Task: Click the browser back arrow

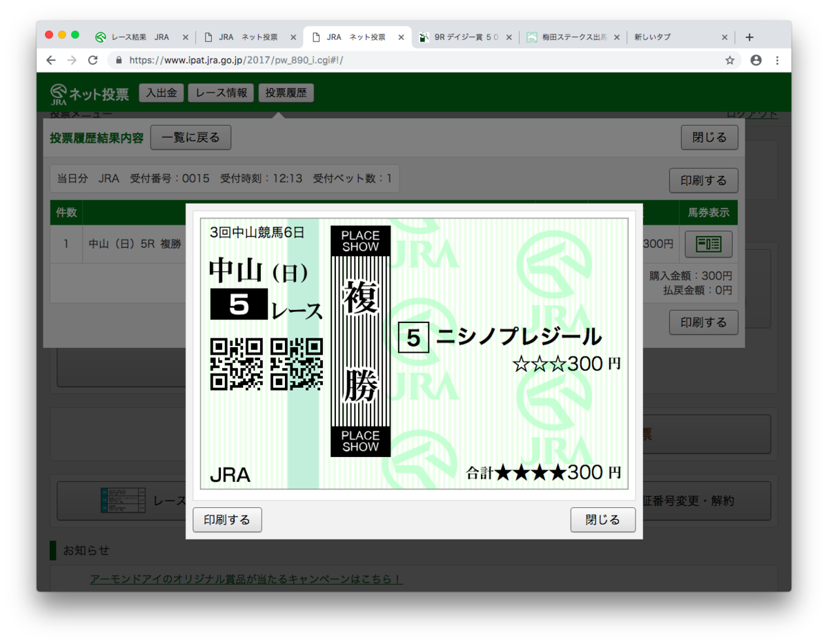Action: [51, 60]
